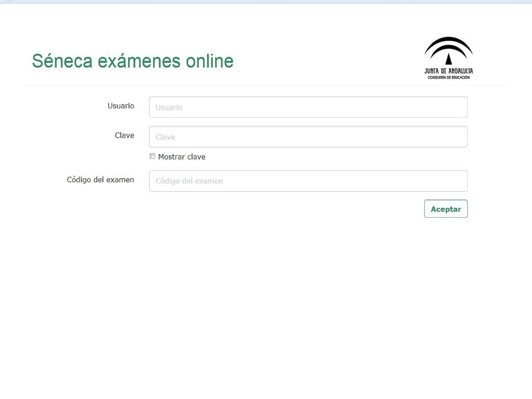Viewport: 532px width, 399px height.
Task: Submit the form with Aceptar
Action: tap(445, 209)
